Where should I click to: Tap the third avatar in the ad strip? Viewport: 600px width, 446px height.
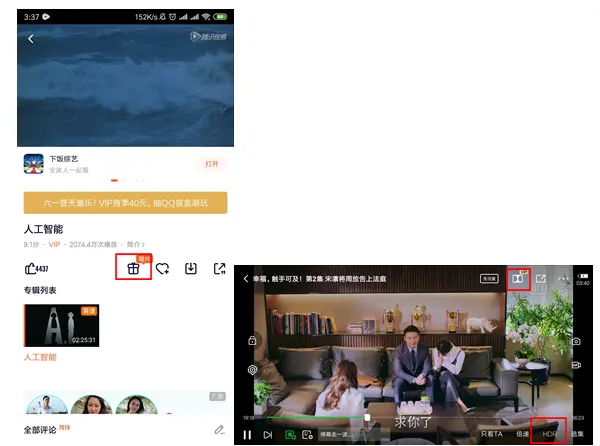click(137, 405)
